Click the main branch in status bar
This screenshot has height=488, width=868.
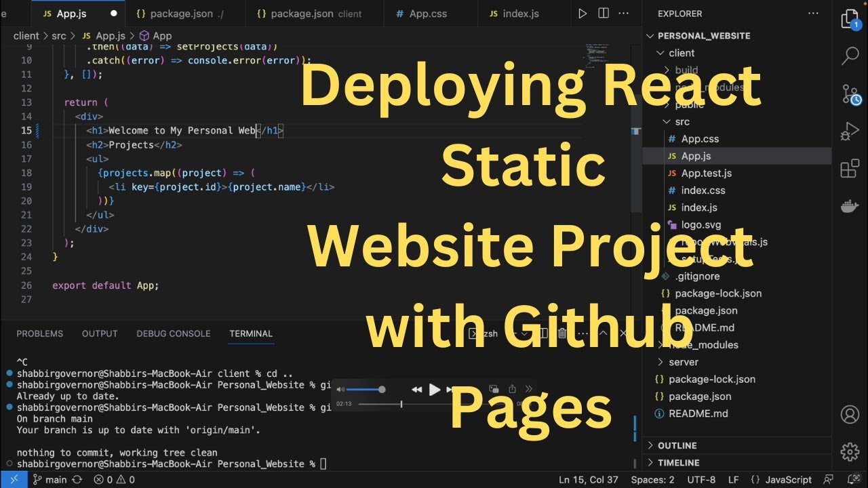tap(50, 479)
